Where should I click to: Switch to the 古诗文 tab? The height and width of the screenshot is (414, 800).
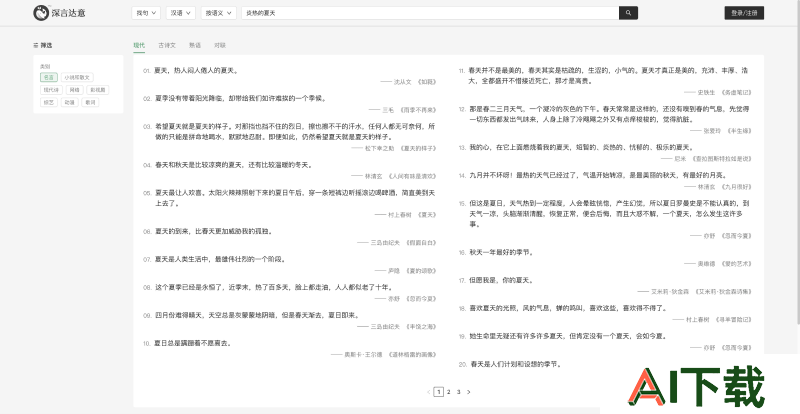pos(167,45)
